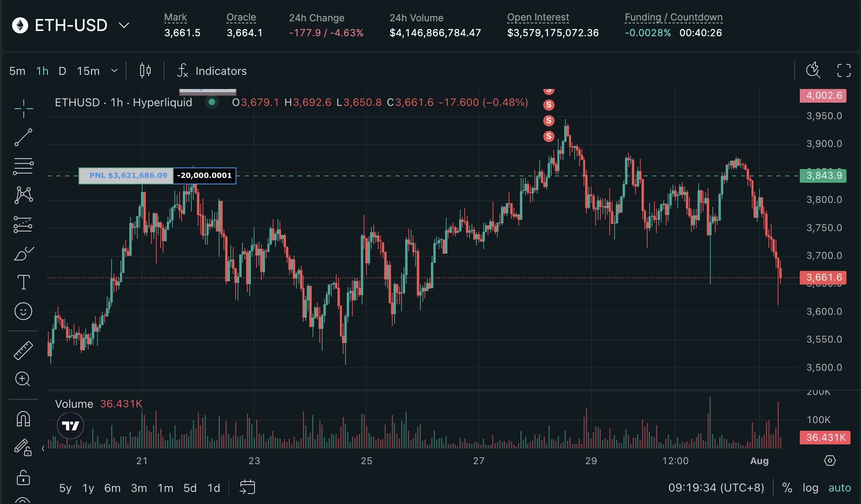
Task: Select the Fibonacci retracement tool
Action: 23,166
